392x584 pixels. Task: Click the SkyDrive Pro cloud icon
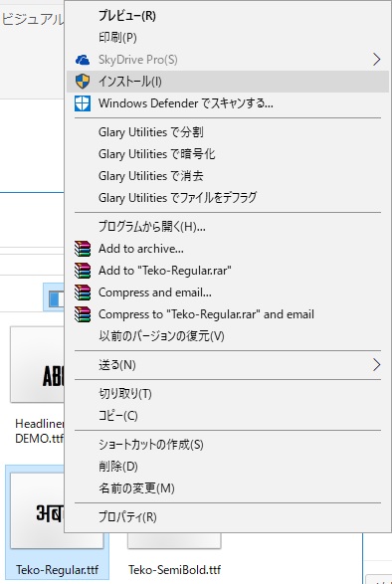83,60
